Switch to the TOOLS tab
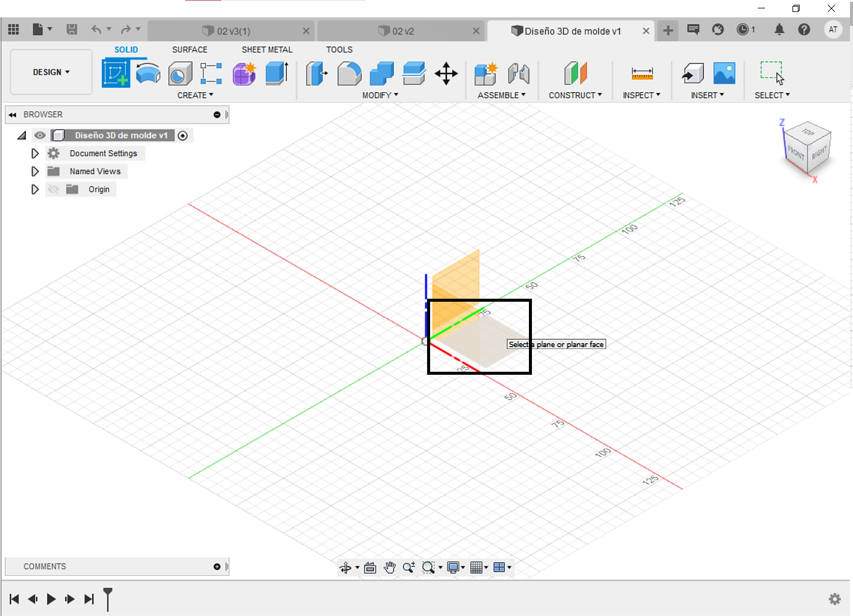The height and width of the screenshot is (616, 853). [x=339, y=50]
